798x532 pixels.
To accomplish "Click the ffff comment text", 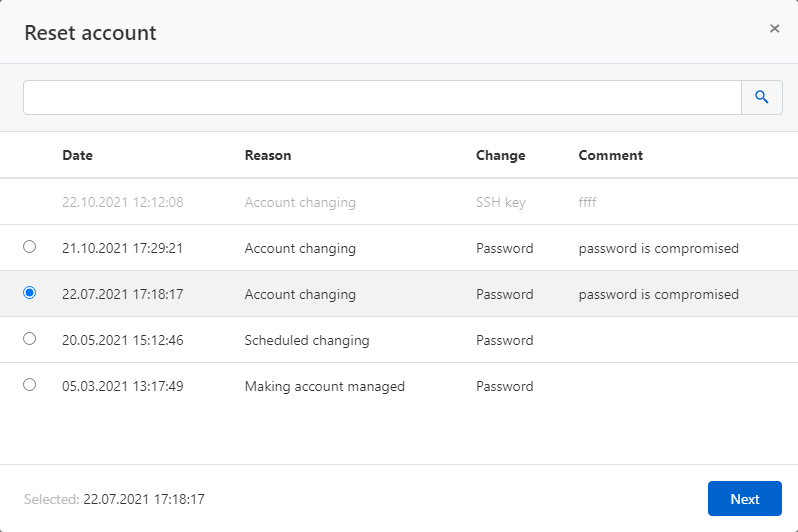I will point(587,202).
